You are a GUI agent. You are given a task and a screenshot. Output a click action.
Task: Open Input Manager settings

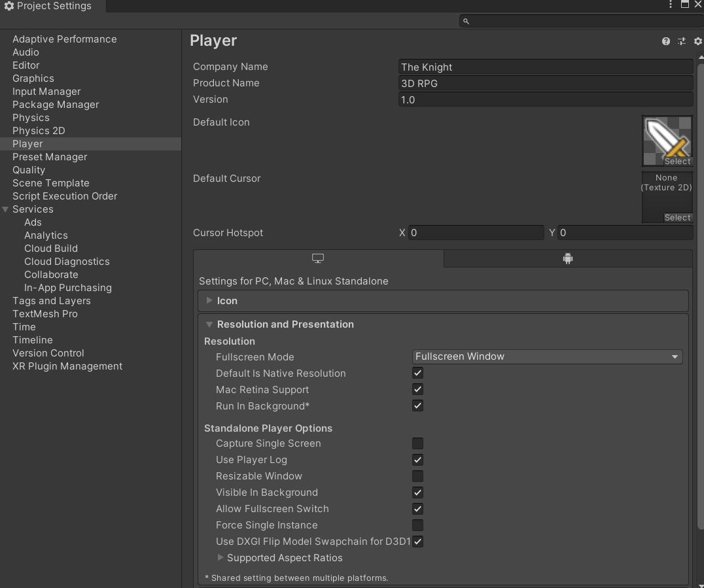(x=46, y=92)
